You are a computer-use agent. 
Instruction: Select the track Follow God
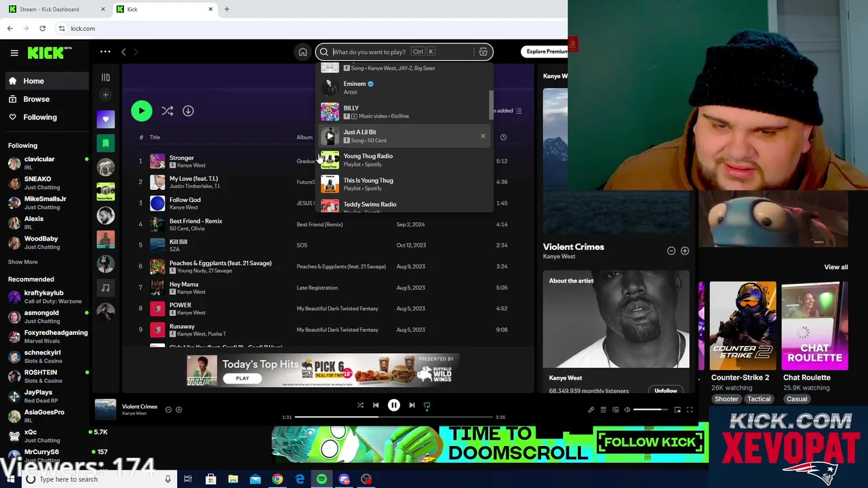click(328, 203)
